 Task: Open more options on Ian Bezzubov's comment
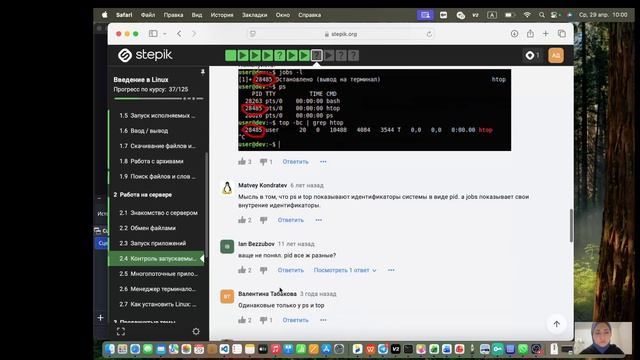click(x=391, y=270)
